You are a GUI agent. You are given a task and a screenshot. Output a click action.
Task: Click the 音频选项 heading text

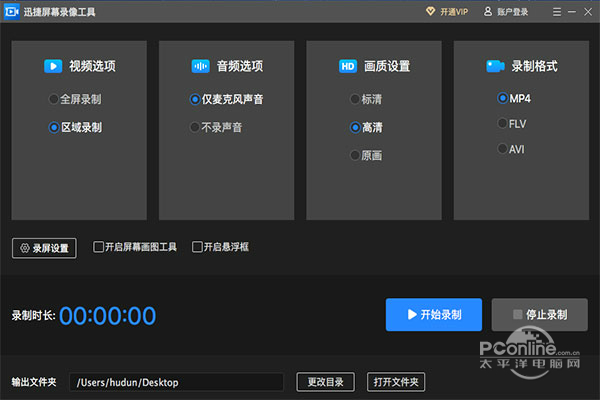(x=240, y=66)
